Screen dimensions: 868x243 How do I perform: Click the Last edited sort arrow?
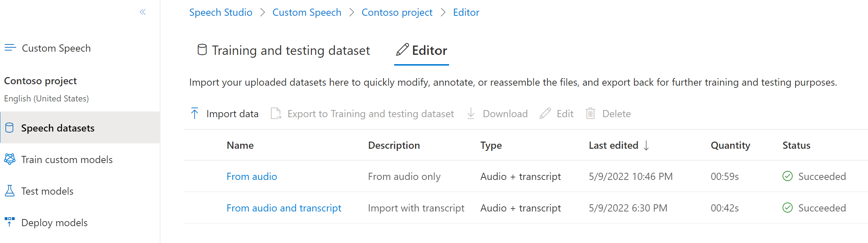[x=646, y=145]
